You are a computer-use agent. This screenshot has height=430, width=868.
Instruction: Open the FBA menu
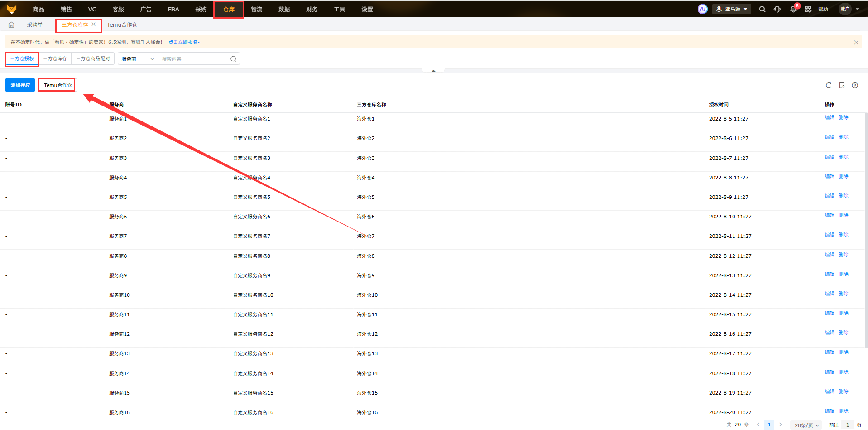[x=173, y=9]
